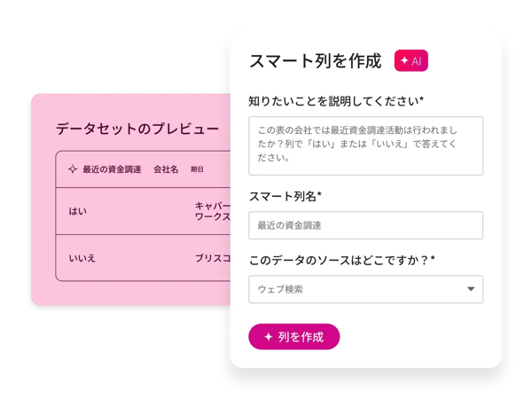Click the dropdown arrow in source field
The image size is (532, 399).
471,289
